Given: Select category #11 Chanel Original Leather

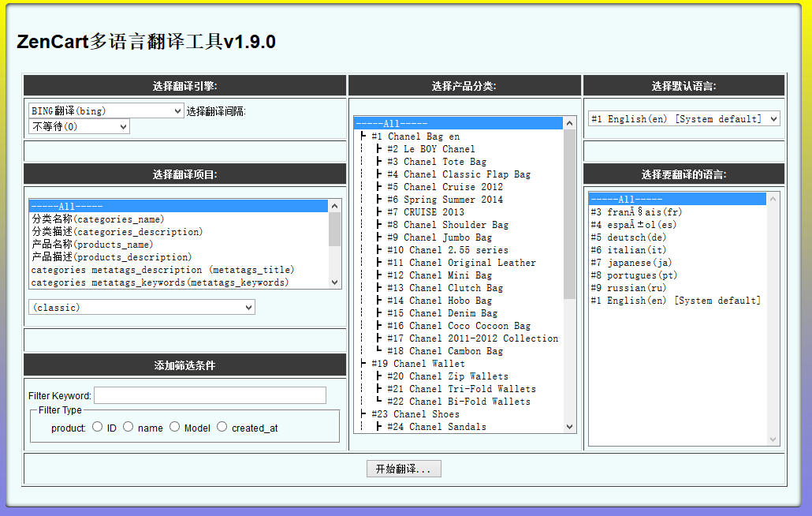Looking at the screenshot, I should pyautogui.click(x=458, y=263).
